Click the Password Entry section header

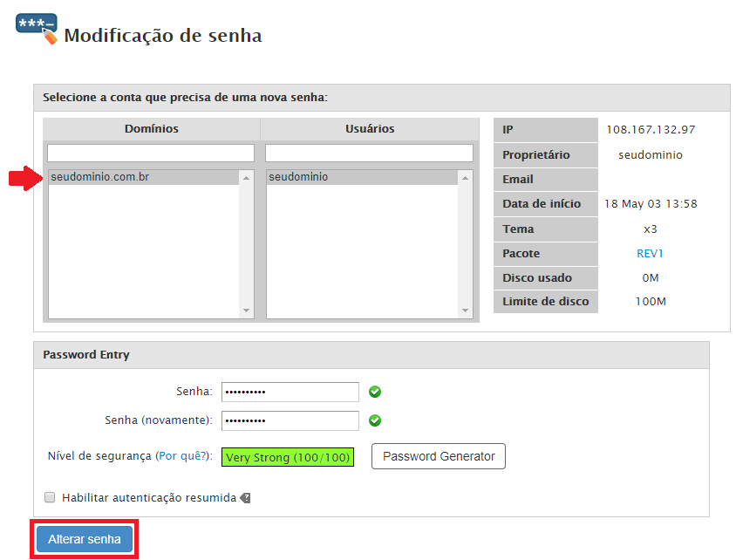[371, 355]
